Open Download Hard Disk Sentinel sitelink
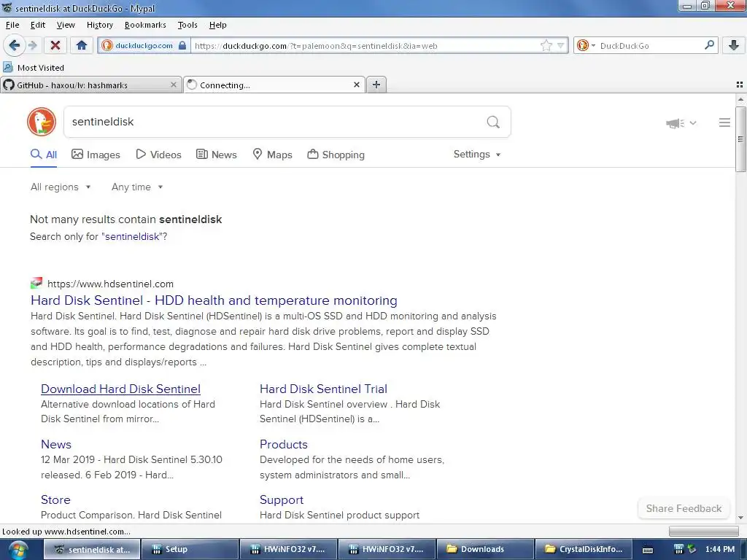The image size is (747, 560). tap(120, 389)
